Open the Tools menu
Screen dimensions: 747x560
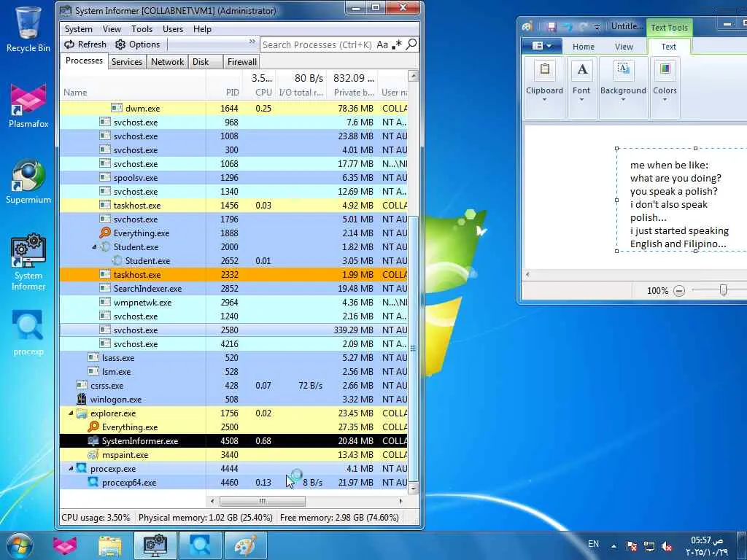pyautogui.click(x=142, y=29)
